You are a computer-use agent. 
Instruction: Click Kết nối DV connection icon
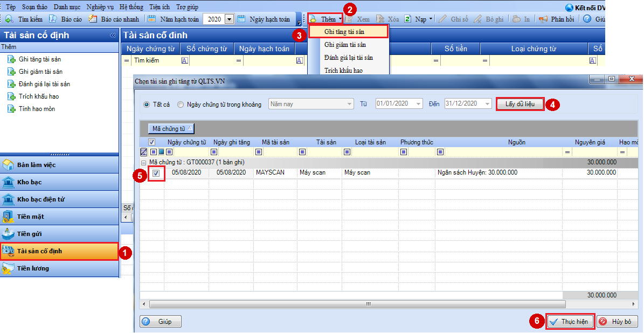point(569,8)
